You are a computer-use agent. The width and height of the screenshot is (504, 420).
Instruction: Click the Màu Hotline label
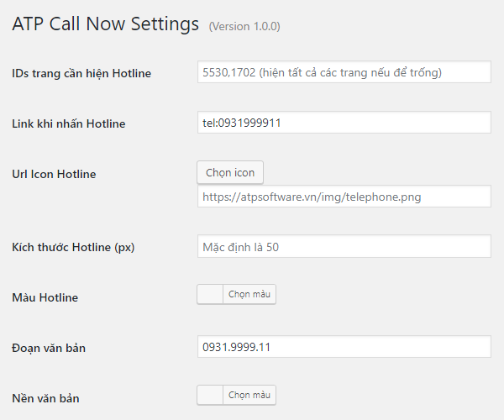[47, 297]
